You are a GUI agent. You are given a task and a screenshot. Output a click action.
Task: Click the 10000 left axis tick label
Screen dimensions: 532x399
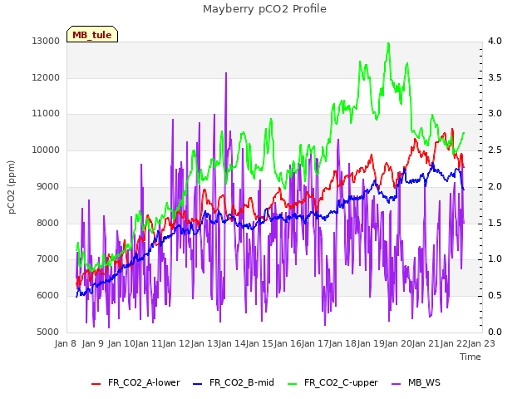[x=46, y=150]
